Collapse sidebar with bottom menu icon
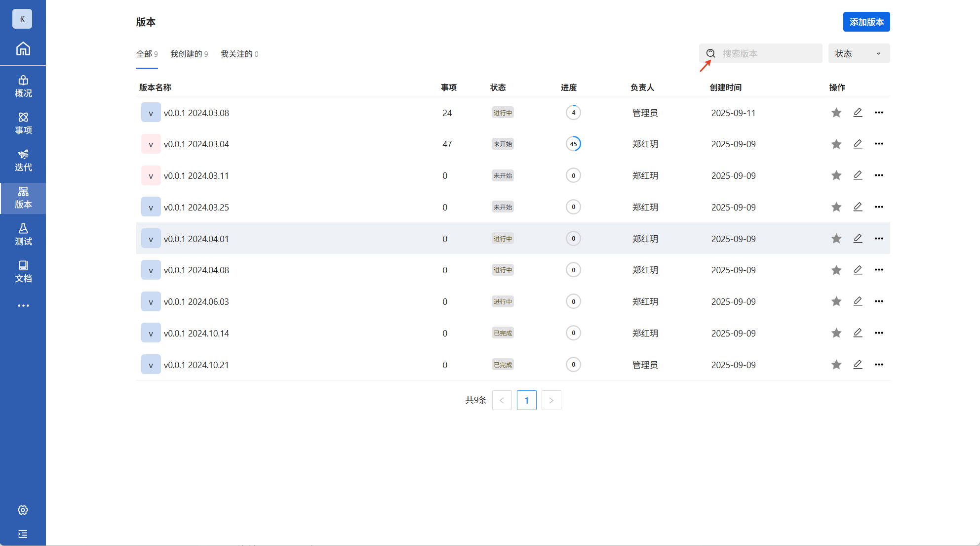980x546 pixels. (23, 534)
